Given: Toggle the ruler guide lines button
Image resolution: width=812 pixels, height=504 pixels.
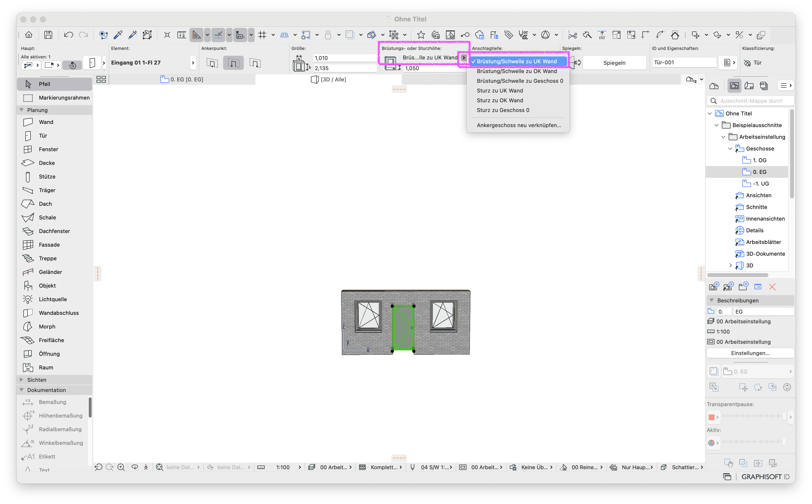Looking at the screenshot, I should tap(196, 35).
